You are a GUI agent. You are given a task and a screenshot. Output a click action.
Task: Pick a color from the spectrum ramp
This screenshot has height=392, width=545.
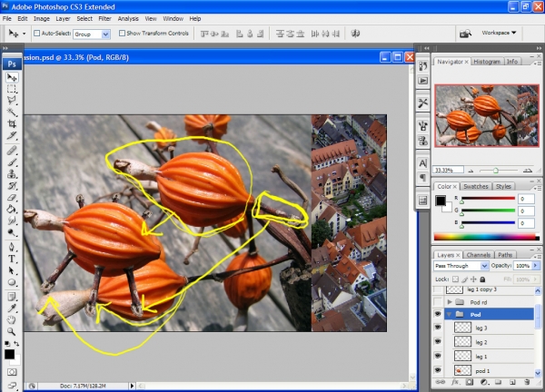pos(486,237)
